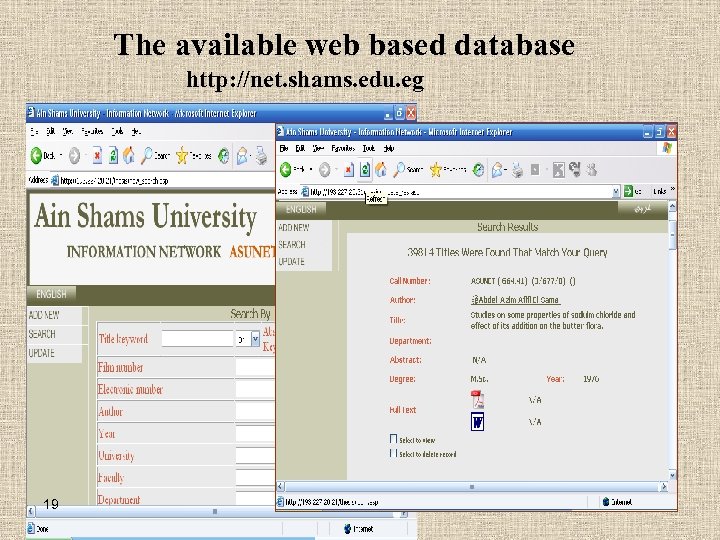This screenshot has width=720, height=540.
Task: Open the PDF full text icon
Action: tap(478, 399)
